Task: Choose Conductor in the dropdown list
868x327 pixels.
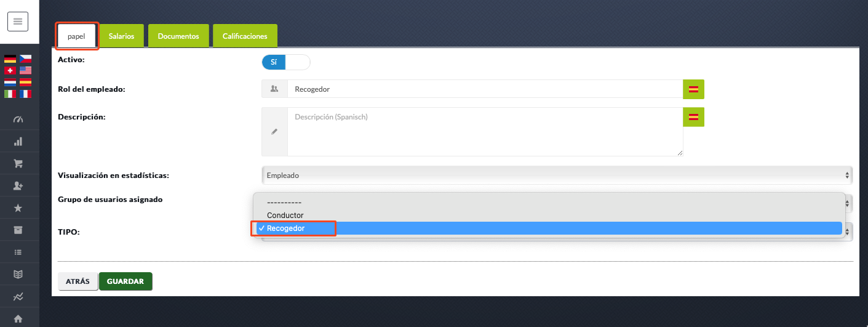Action: point(547,215)
